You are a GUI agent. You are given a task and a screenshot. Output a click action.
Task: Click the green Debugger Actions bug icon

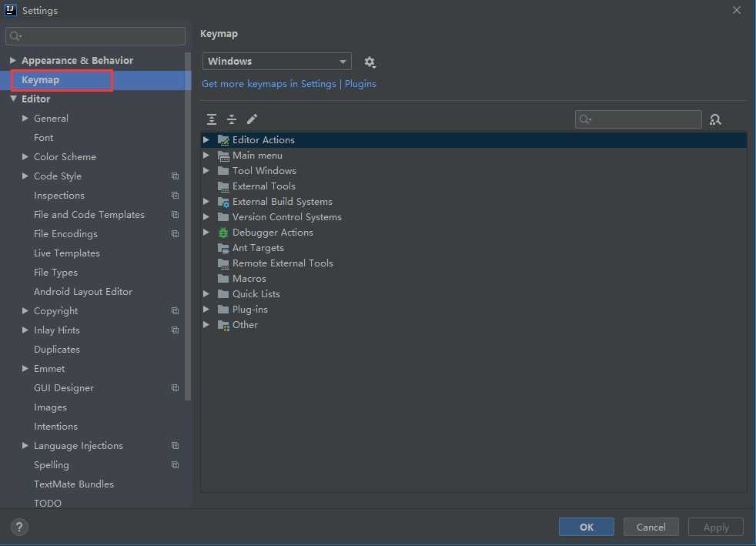[223, 233]
